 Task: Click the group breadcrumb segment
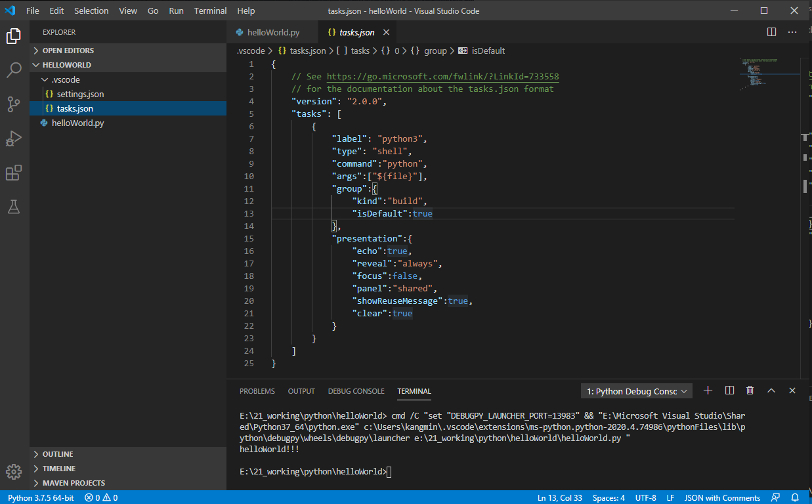pos(429,51)
